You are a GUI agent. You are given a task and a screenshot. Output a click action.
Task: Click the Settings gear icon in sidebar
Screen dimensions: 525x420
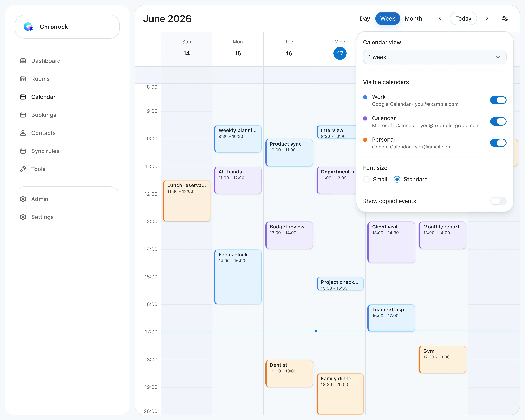tap(23, 217)
